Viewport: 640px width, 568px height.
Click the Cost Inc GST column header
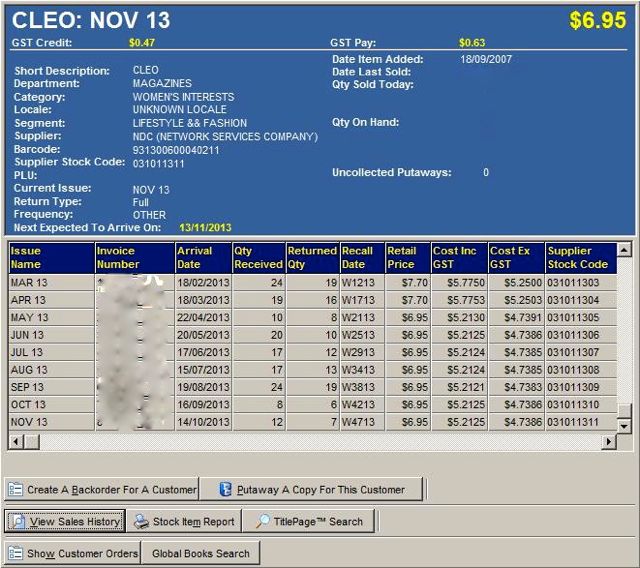458,257
